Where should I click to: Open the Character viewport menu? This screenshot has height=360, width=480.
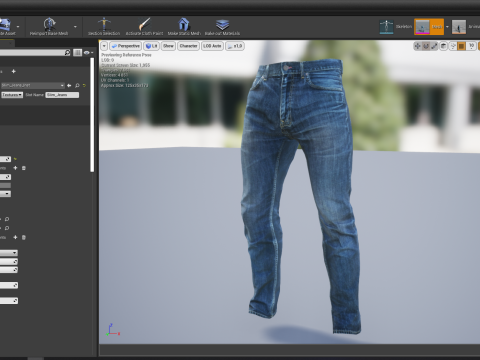click(188, 46)
